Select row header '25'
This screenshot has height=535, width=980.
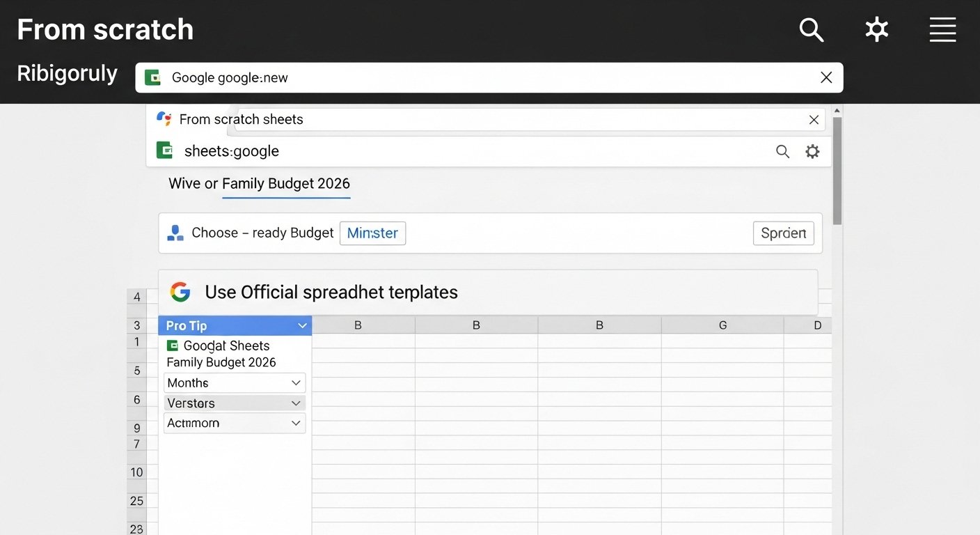click(x=136, y=501)
